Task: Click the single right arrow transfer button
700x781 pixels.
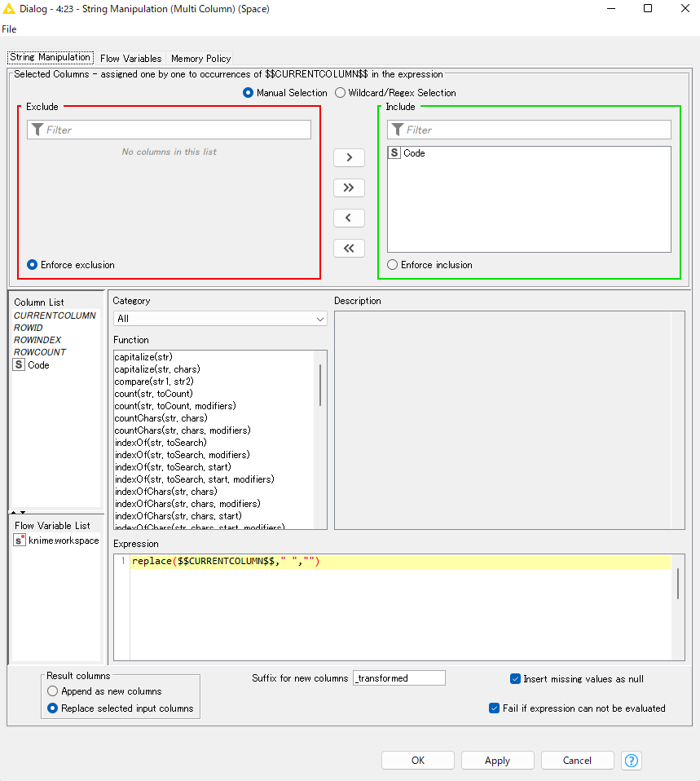Action: [349, 157]
